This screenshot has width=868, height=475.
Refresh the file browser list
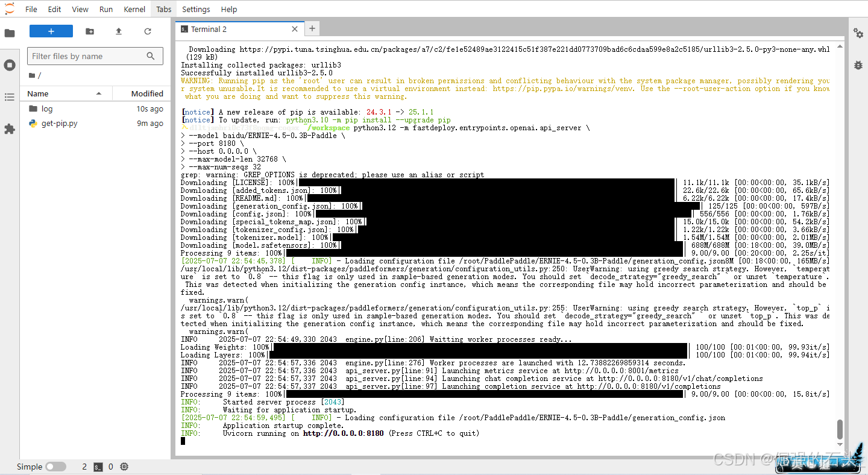148,31
